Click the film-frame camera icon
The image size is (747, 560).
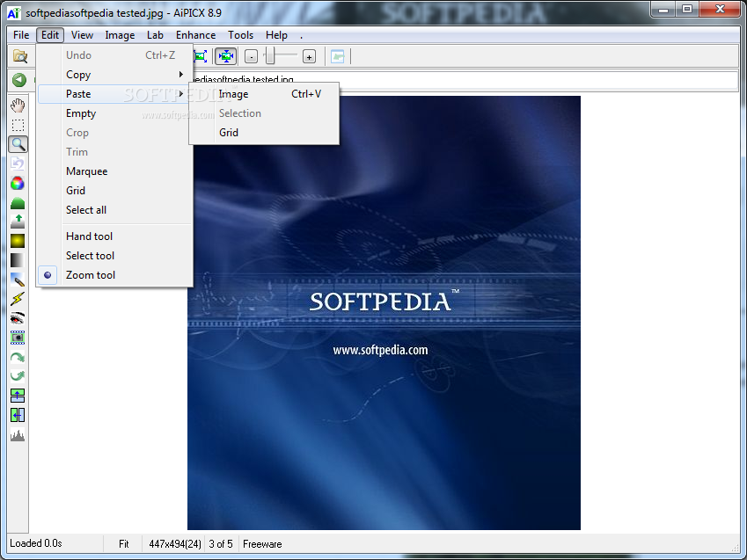18,338
